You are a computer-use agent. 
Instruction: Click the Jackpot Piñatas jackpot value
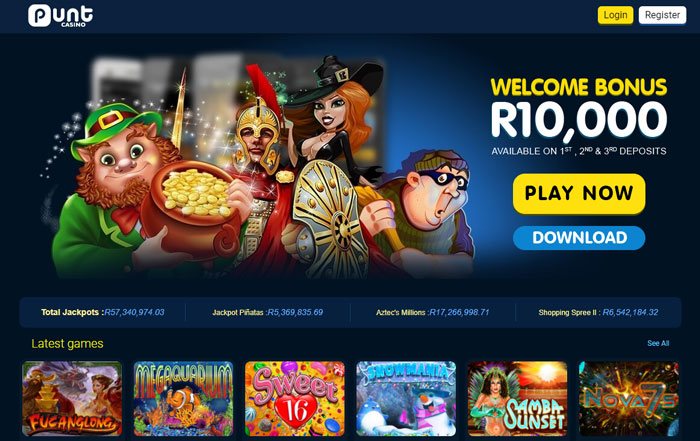(x=295, y=312)
